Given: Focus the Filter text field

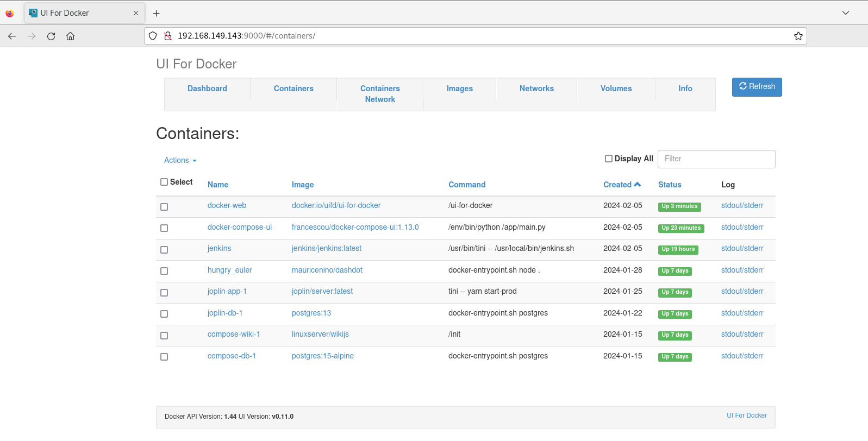Looking at the screenshot, I should 716,159.
